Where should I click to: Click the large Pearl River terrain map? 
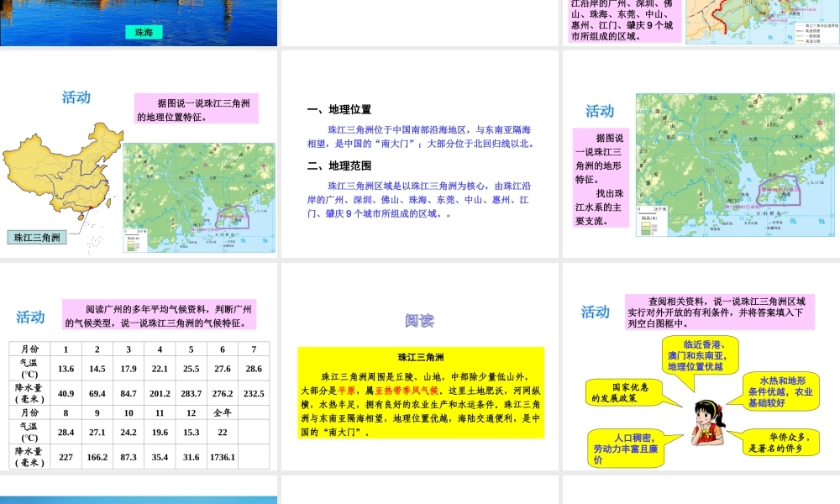735,165
